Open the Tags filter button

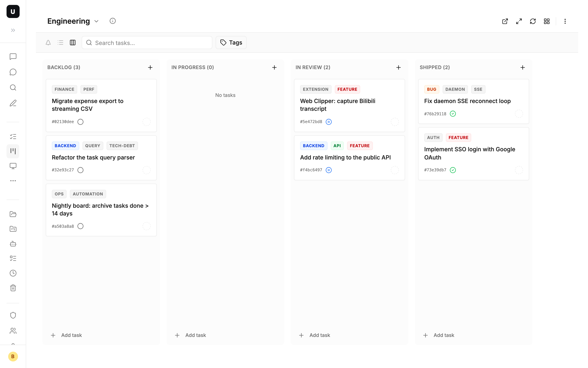click(231, 43)
